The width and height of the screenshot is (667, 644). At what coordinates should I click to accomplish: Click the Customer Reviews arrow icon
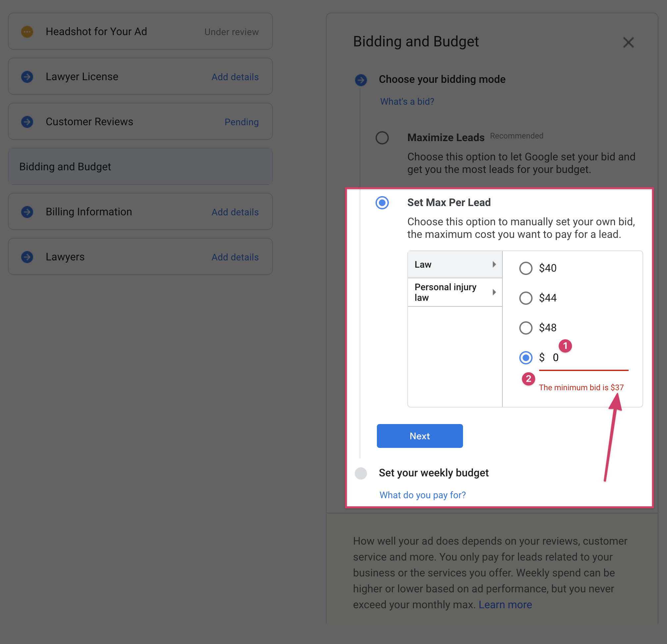coord(27,122)
